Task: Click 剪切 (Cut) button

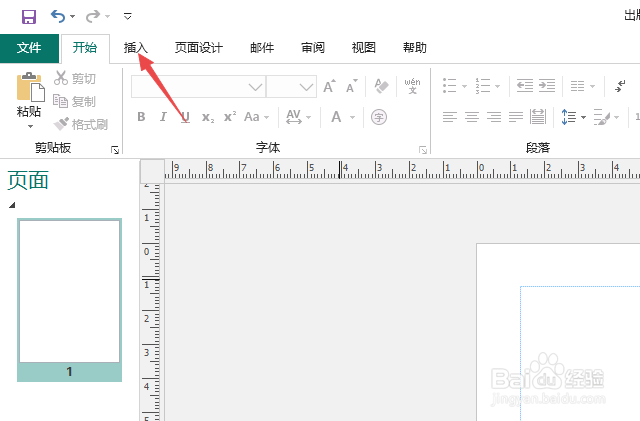Action: tap(75, 78)
